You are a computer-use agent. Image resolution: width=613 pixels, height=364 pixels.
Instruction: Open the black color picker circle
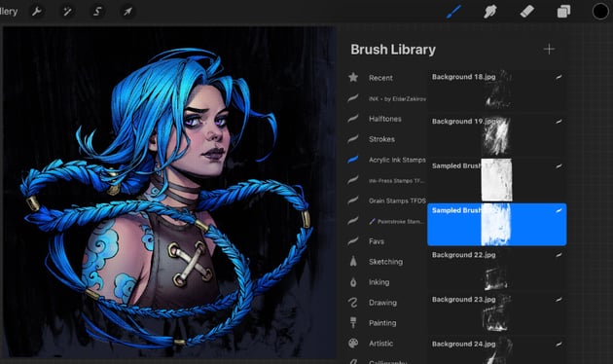pos(600,12)
